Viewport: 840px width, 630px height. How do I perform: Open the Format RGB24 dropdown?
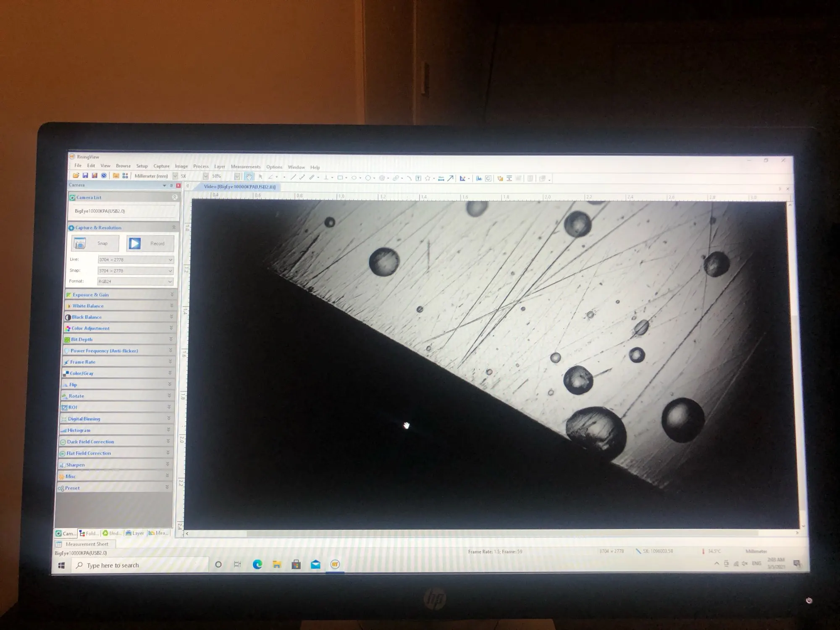coord(135,281)
